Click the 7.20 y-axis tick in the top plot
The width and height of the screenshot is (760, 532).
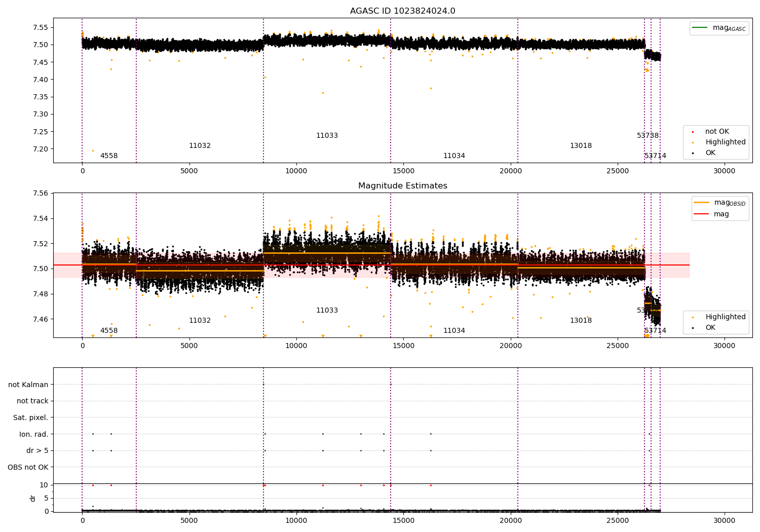click(x=41, y=149)
